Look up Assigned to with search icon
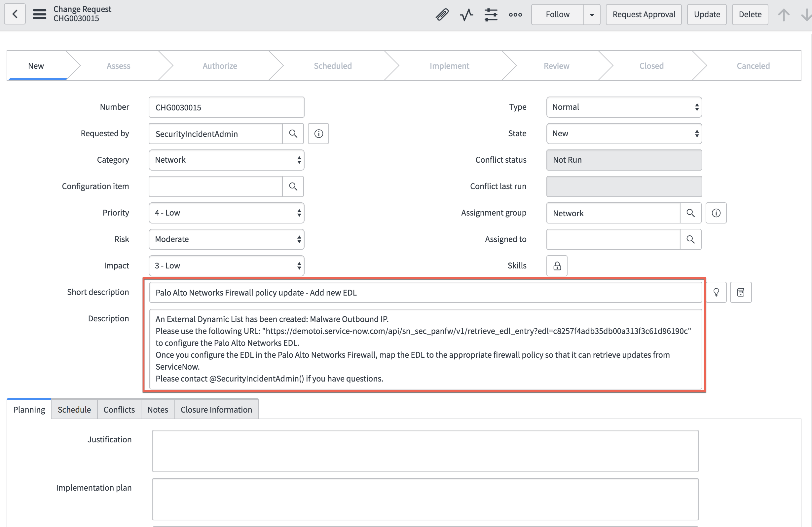The height and width of the screenshot is (527, 812). (690, 239)
